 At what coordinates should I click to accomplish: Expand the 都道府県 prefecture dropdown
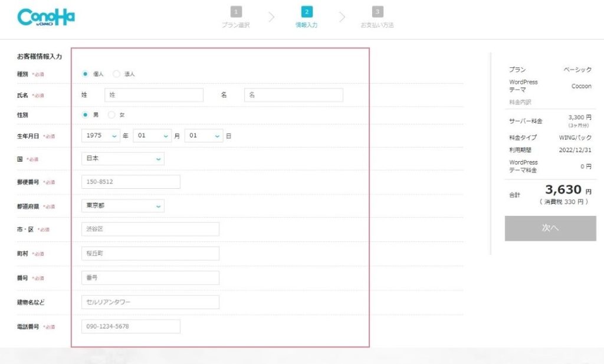click(x=123, y=206)
